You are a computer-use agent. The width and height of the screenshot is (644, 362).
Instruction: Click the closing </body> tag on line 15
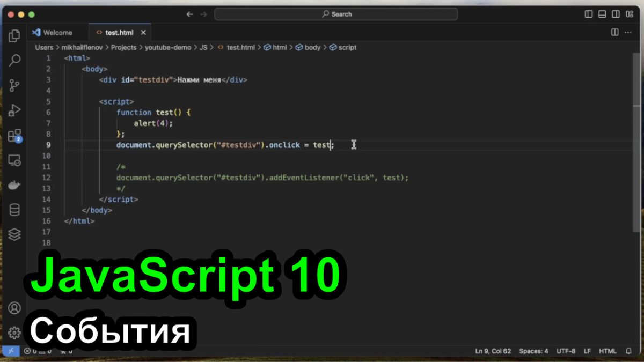97,210
